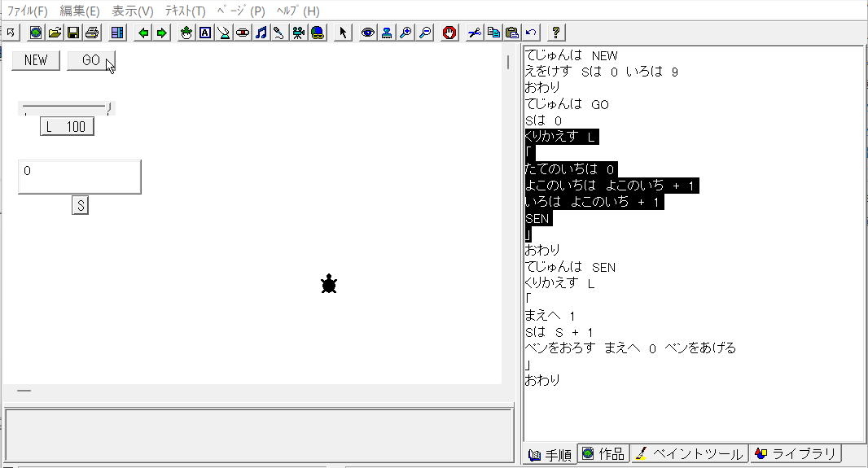Select the black arrow pointer tool
This screenshot has width=868, height=468.
coord(344,33)
